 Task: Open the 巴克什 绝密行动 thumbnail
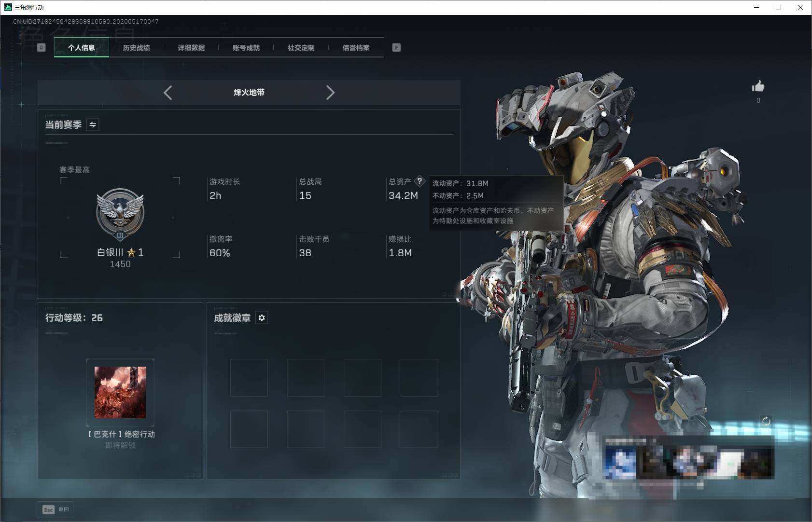[120, 392]
